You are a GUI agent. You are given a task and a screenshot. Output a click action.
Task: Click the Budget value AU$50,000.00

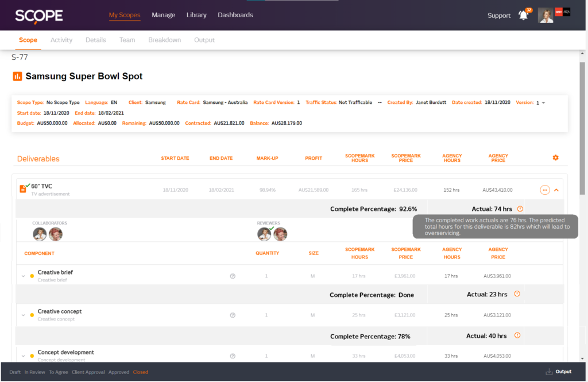(x=52, y=123)
